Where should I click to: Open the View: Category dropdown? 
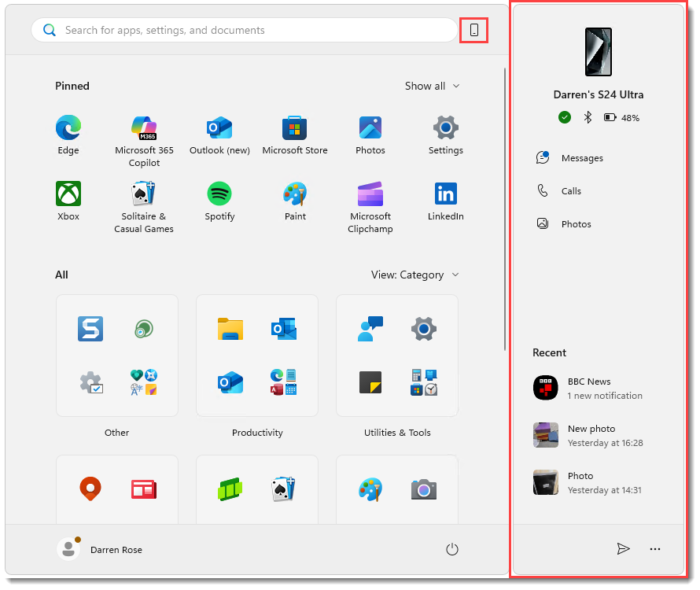tap(415, 275)
